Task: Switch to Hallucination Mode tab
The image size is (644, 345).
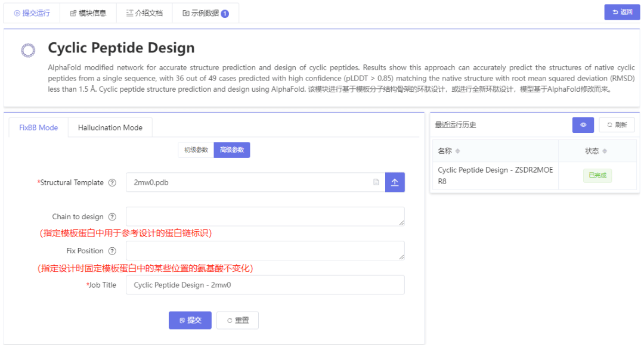Action: (110, 128)
